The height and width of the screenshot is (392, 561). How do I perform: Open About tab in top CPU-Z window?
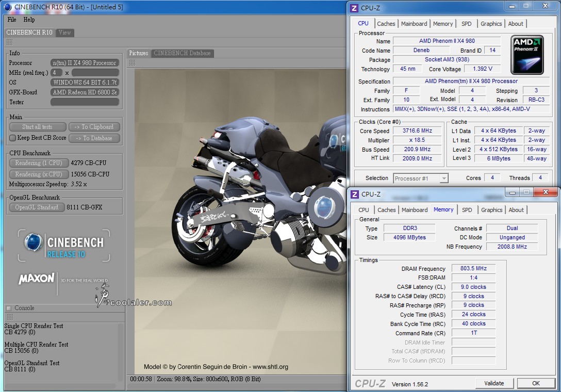pos(516,24)
